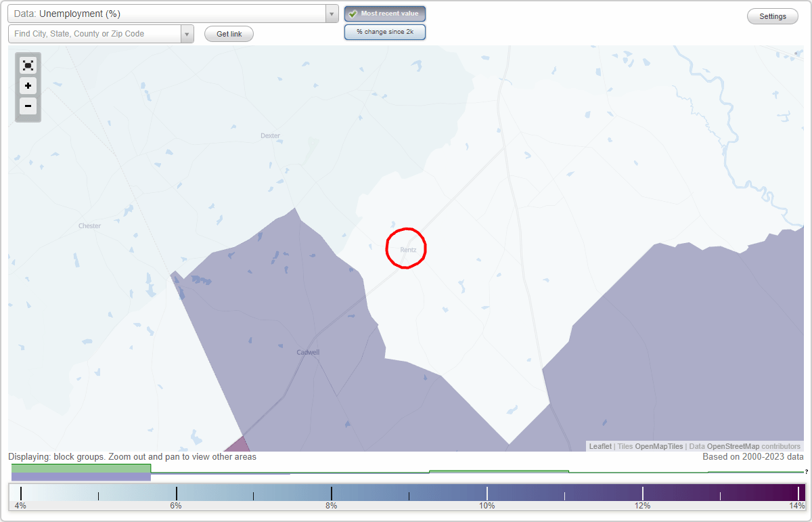Viewport: 812px width, 522px height.
Task: Click the 12% legend label
Action: (x=642, y=506)
